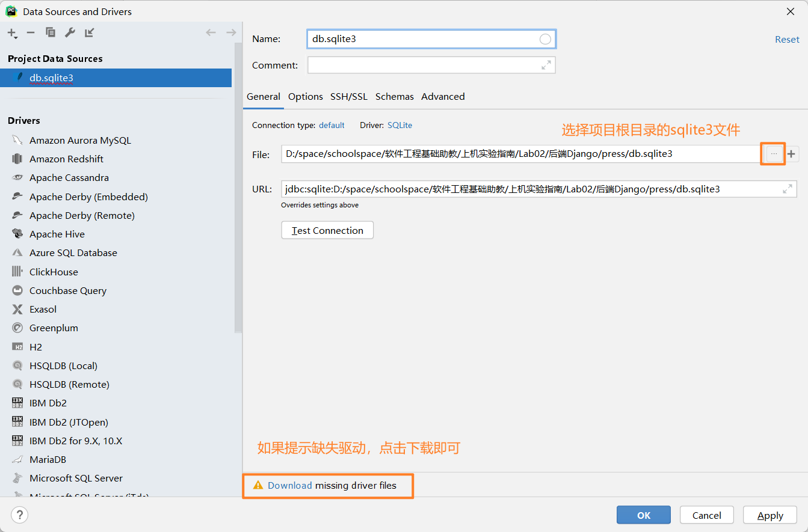Navigate forward with right arrow
This screenshot has width=808, height=532.
tap(231, 32)
